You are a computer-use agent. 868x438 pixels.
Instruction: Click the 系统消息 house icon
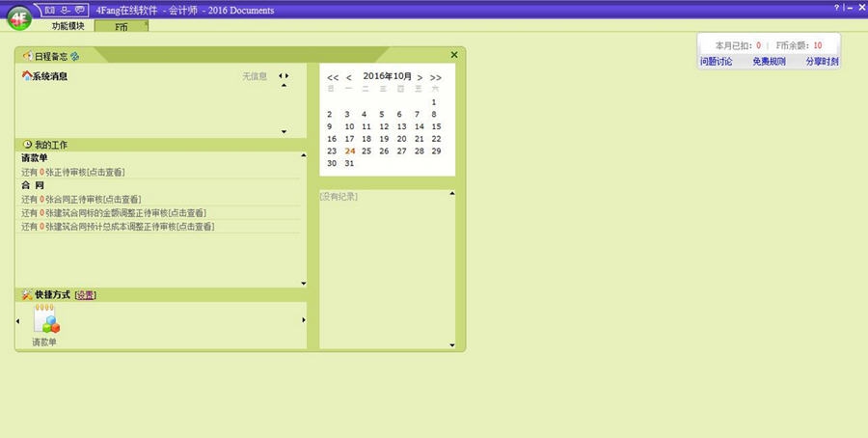point(26,75)
